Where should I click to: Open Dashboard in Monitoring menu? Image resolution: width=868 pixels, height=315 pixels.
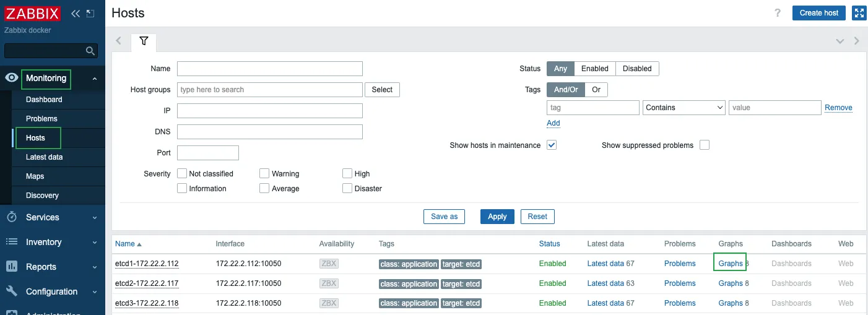tap(44, 100)
